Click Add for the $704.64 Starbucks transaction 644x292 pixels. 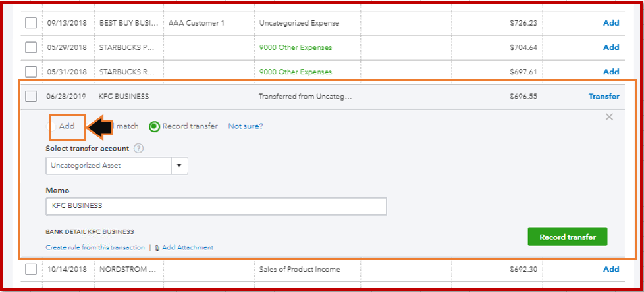611,47
